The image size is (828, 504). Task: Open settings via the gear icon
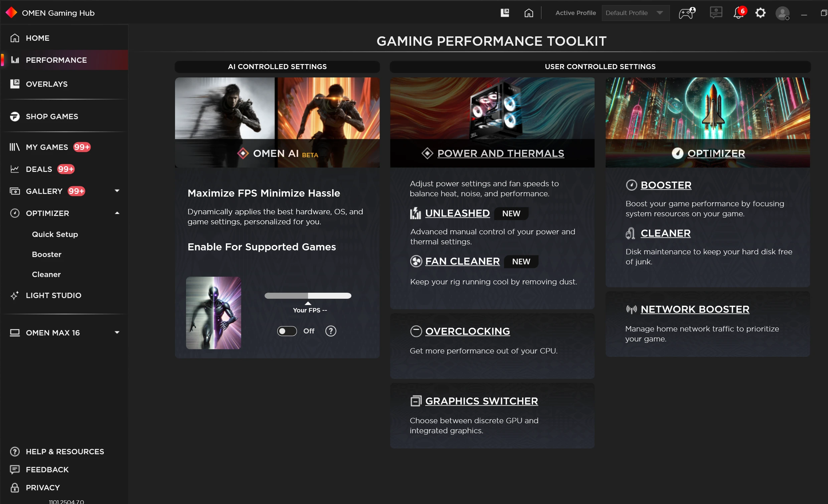(x=760, y=13)
